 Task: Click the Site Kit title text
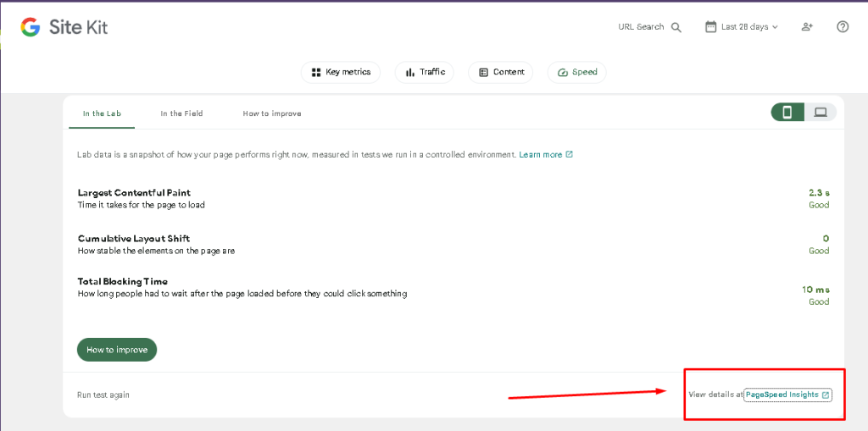click(x=79, y=26)
